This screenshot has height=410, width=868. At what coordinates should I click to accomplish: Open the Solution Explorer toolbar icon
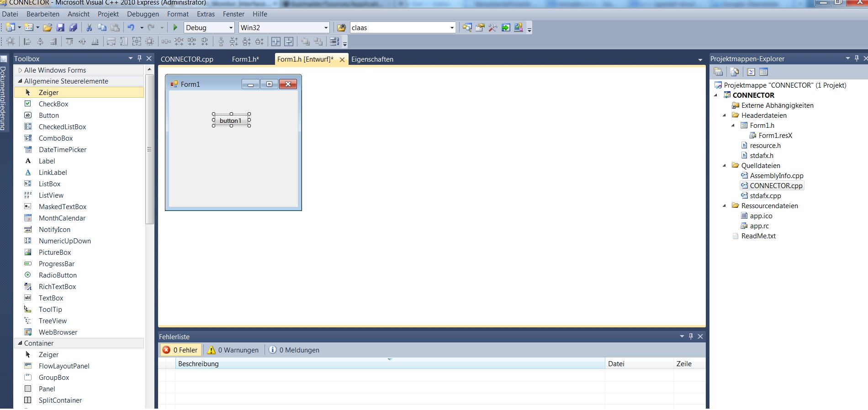[x=467, y=27]
